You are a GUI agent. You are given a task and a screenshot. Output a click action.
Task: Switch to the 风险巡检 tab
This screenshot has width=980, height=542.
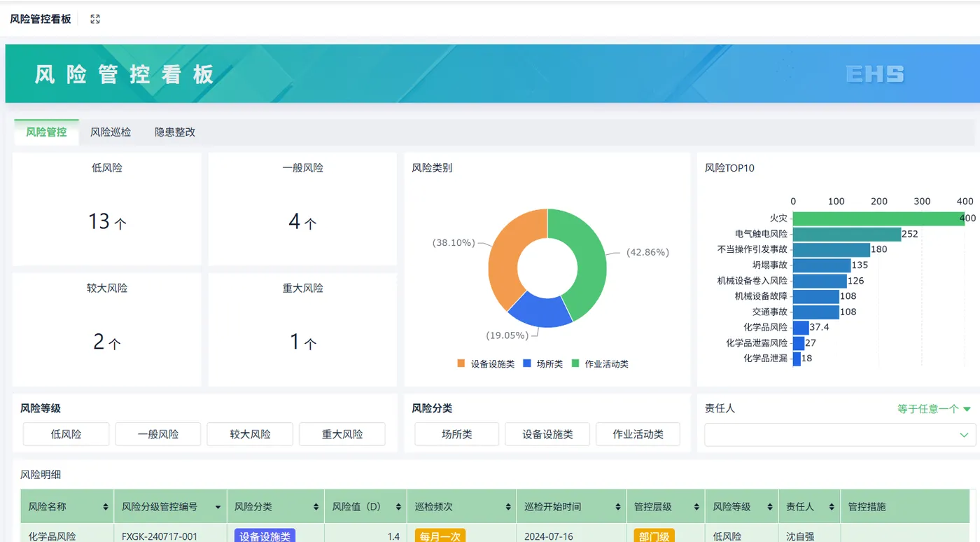[111, 132]
